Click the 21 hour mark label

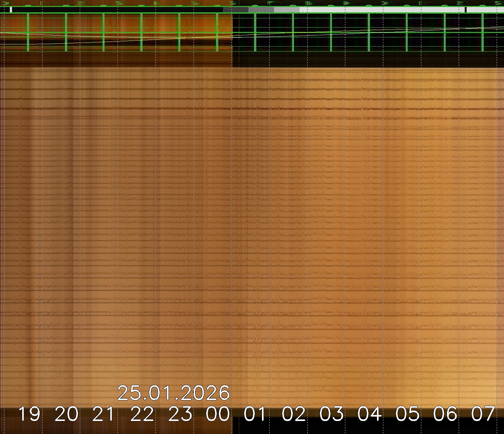pos(104,414)
